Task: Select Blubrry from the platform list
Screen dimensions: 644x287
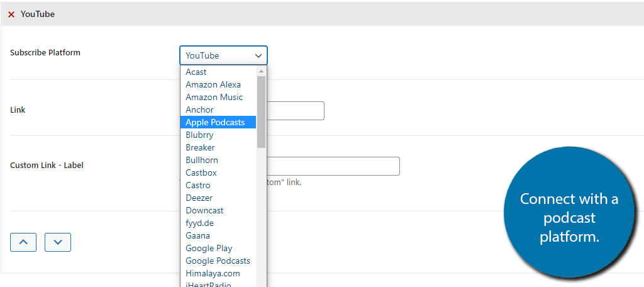Action: [218, 135]
